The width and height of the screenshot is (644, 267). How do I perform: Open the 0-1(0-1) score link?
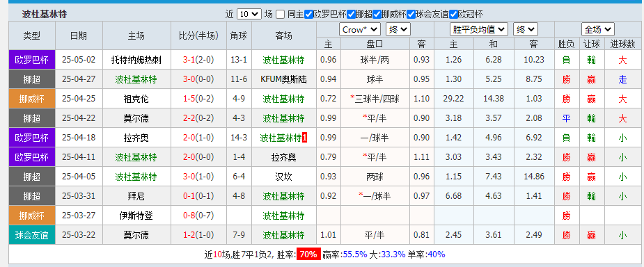(x=199, y=196)
